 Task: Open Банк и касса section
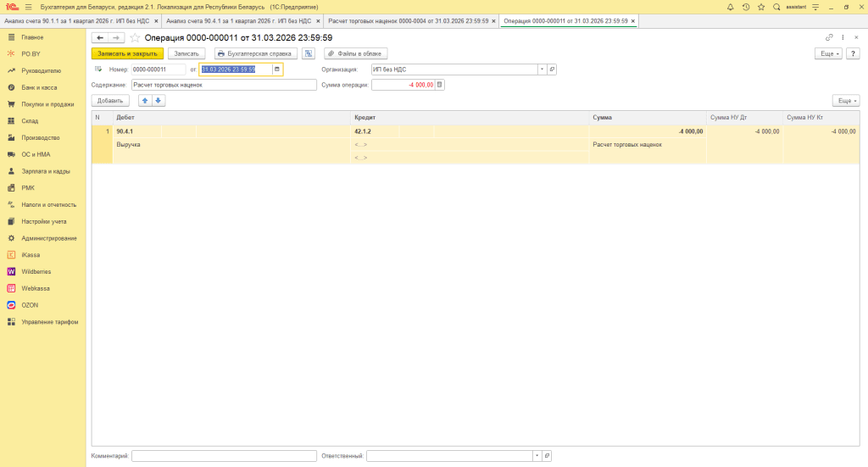tap(39, 87)
